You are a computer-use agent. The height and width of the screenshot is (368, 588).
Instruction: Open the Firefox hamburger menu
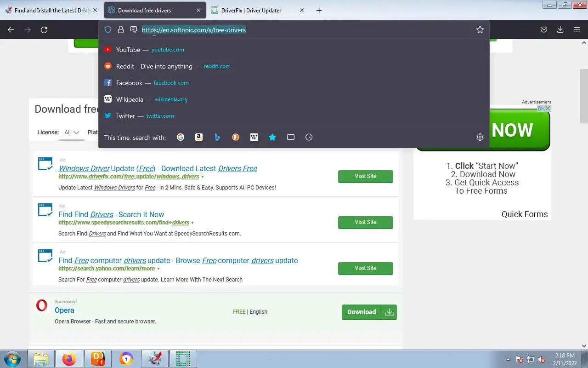(x=577, y=29)
